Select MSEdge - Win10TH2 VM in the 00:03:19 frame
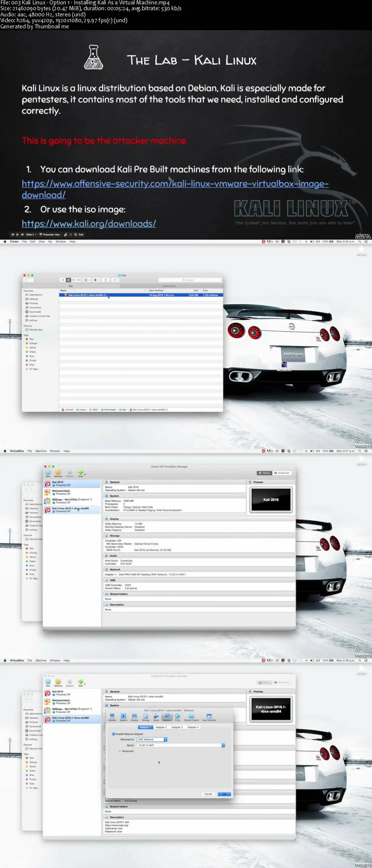Image resolution: width=372 pixels, height=868 pixels. click(x=72, y=501)
